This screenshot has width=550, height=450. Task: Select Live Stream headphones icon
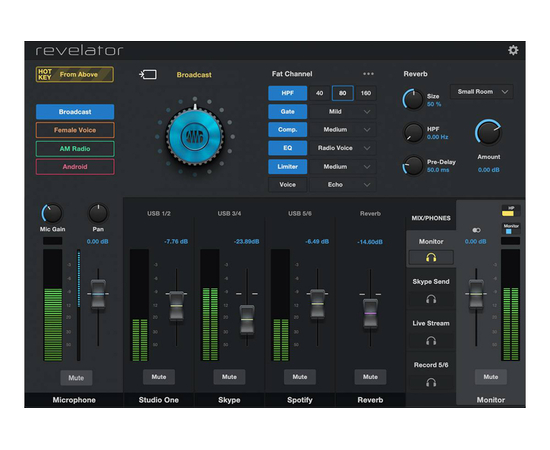[x=431, y=341]
